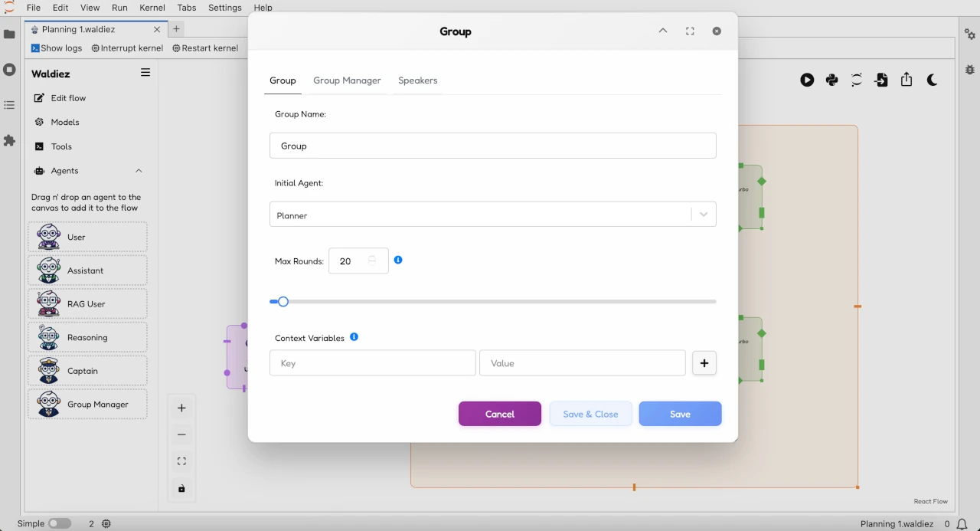The image size is (980, 531).
Task: Click the Run flow play icon
Action: 807,80
